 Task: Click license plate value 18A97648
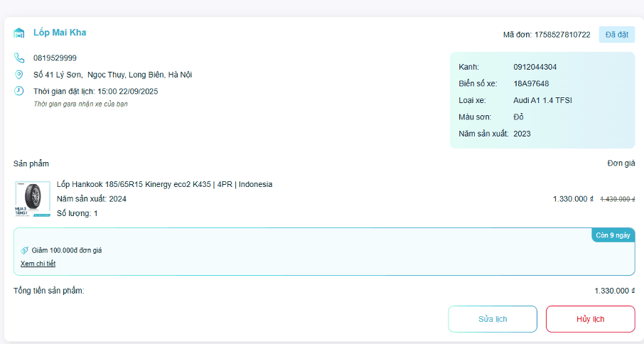[x=531, y=84]
